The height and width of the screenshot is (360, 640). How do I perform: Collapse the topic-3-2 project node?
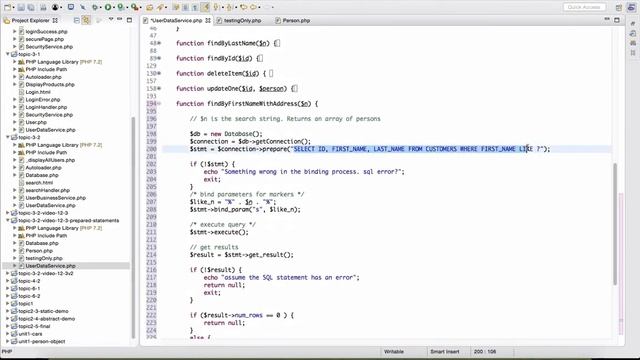pos(8,137)
